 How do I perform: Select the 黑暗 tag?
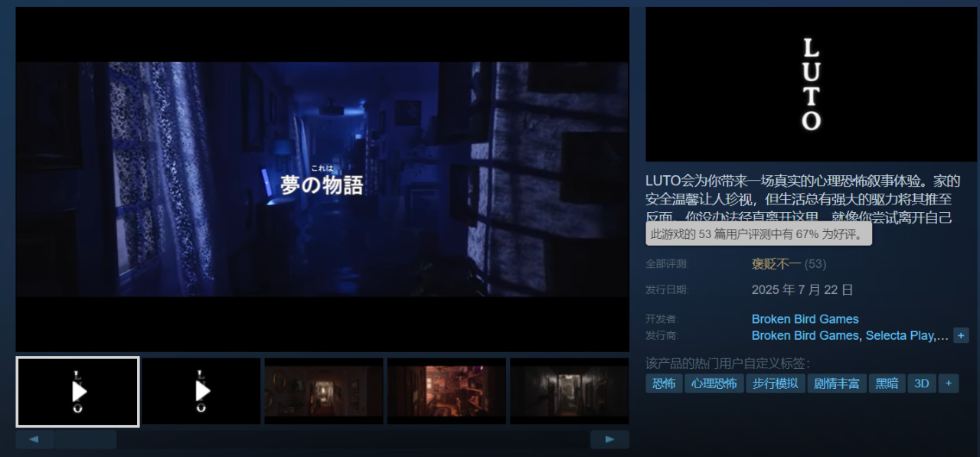887,384
